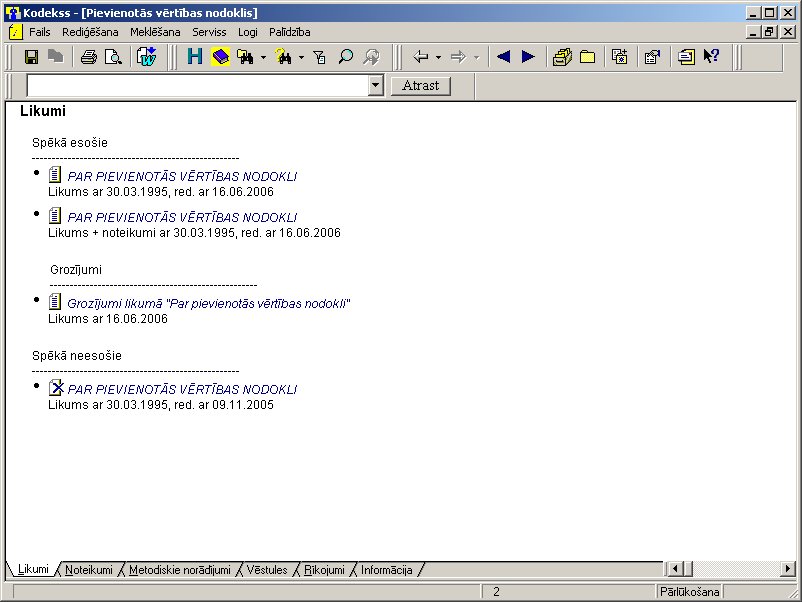Viewport: 802px width, 602px height.
Task: Click the Spēkā esošie heading text
Action: coord(70,143)
